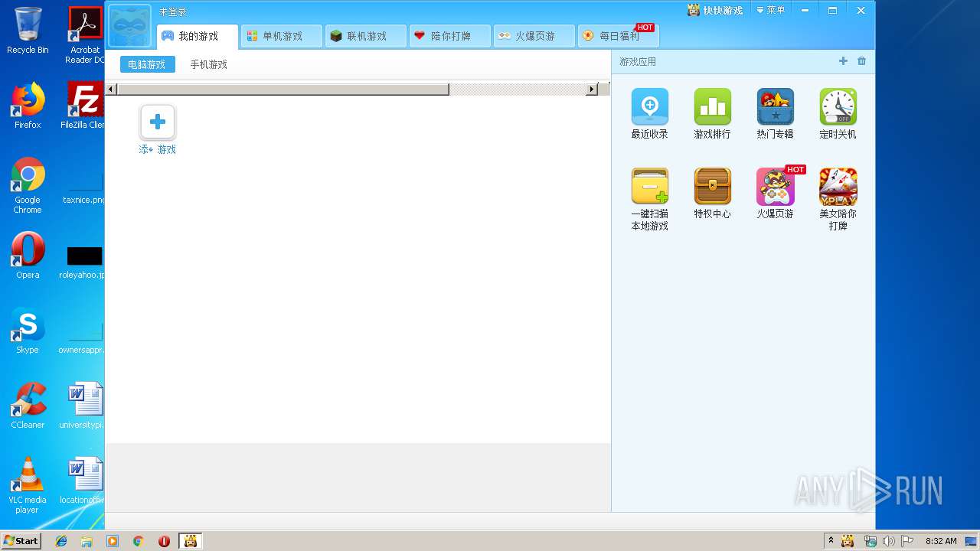This screenshot has height=551, width=980.
Task: Launch Chrome from the taskbar
Action: click(x=139, y=541)
